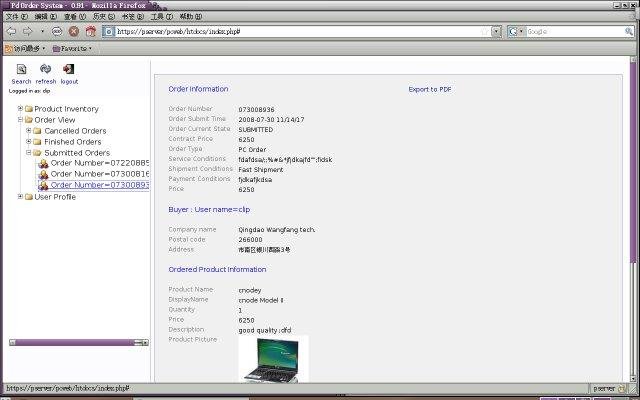Open the help menu (帮助)
This screenshot has width=640, height=400.
(191, 17)
